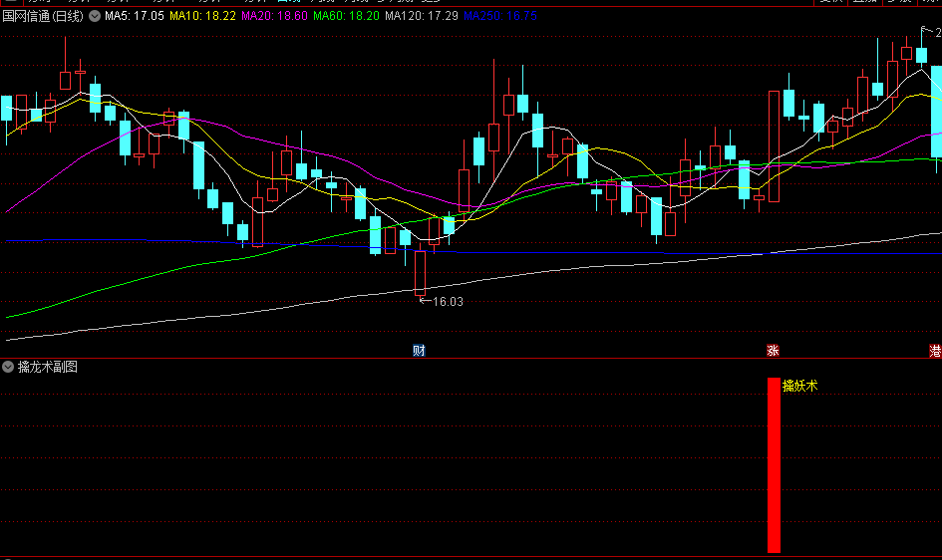
Task: Click the MA120: 17.29 indicator label
Action: click(422, 16)
